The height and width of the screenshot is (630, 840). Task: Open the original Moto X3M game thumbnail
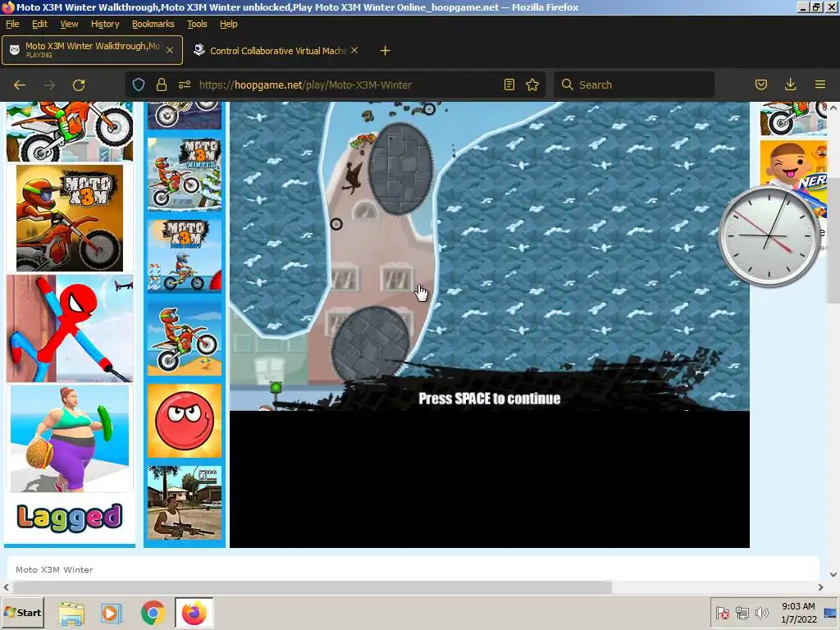click(70, 218)
